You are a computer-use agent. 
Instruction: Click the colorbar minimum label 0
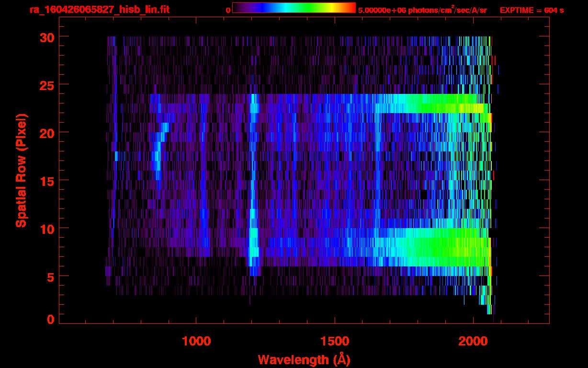228,10
